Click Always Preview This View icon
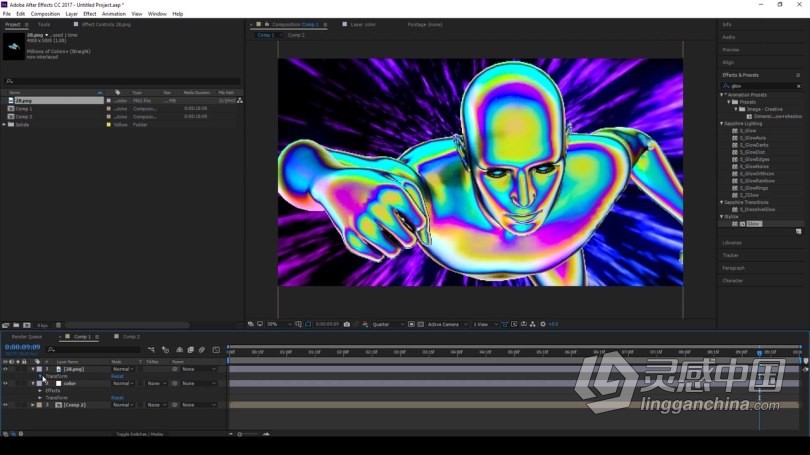The width and height of the screenshot is (810, 455). 251,324
